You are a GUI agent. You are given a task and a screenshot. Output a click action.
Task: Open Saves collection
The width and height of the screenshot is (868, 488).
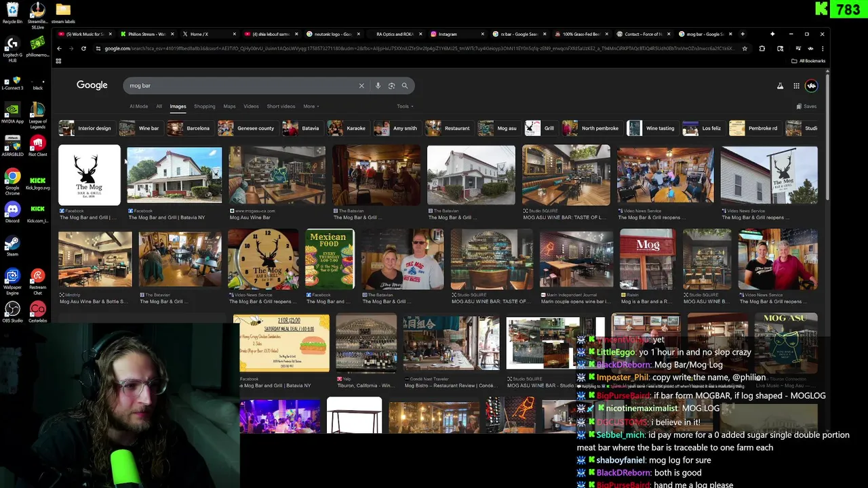(x=806, y=106)
